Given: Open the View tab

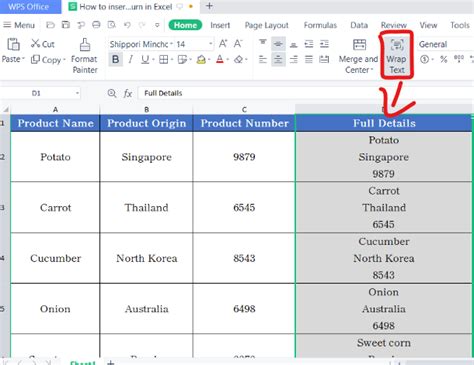Looking at the screenshot, I should point(428,25).
